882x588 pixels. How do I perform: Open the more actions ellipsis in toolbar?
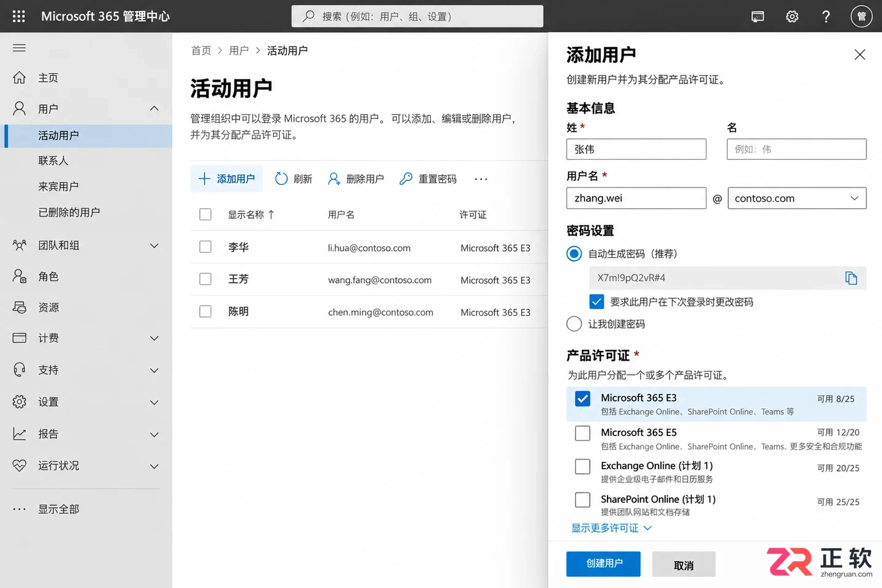coord(481,179)
